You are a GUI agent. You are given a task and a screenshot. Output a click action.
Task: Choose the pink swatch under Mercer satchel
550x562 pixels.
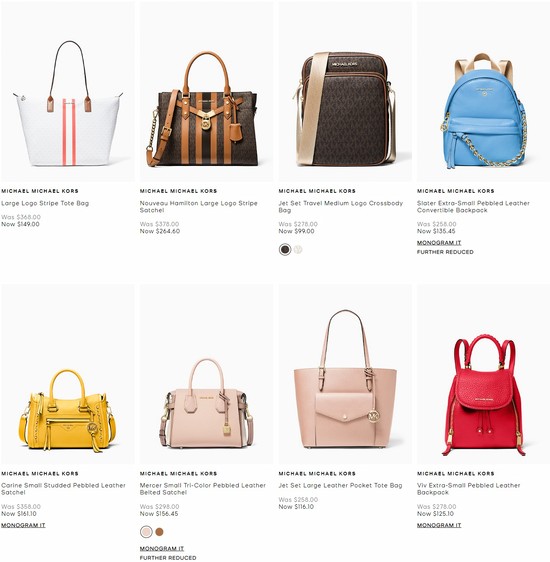146,532
